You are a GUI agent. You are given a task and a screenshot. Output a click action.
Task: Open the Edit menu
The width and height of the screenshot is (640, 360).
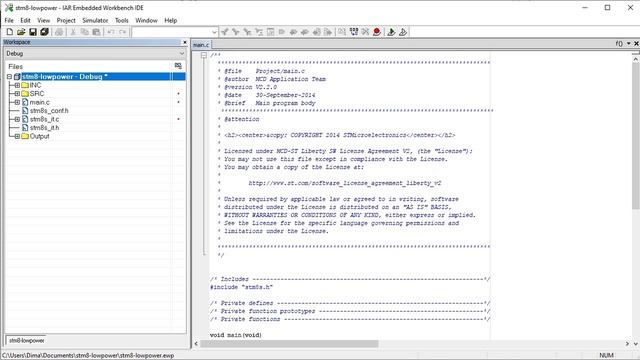[x=25, y=20]
